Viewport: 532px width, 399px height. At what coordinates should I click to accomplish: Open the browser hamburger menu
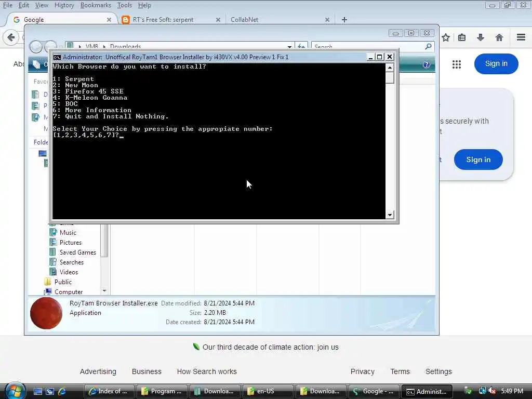[x=521, y=37]
